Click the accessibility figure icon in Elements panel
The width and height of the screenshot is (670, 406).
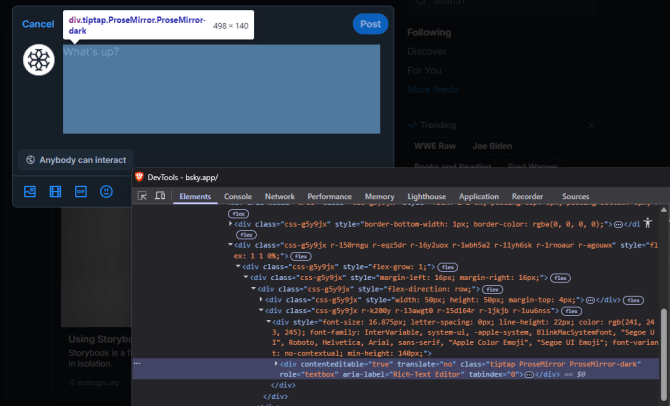click(648, 223)
